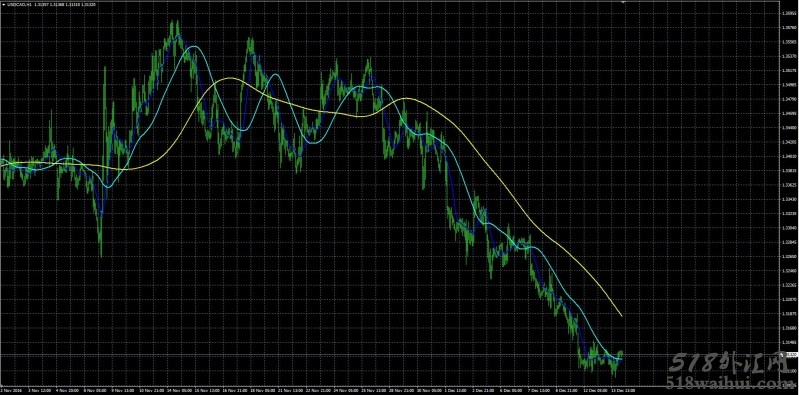The width and height of the screenshot is (799, 395).
Task: Click the 1.34400 price axis label
Action: click(x=789, y=127)
